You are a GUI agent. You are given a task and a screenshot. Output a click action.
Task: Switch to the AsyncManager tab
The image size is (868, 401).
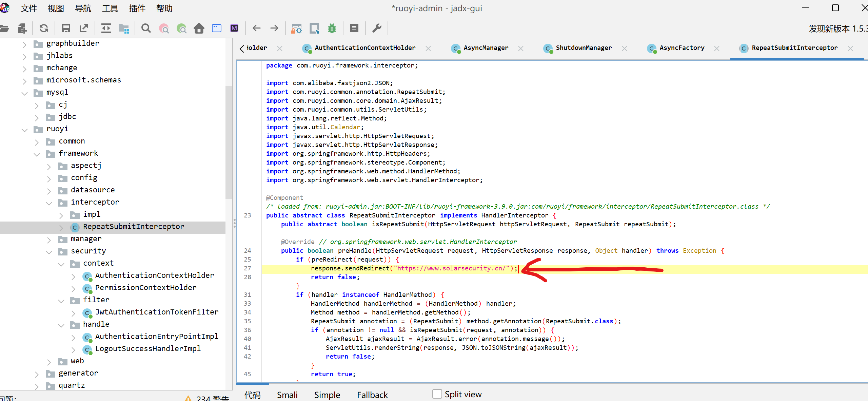(486, 48)
